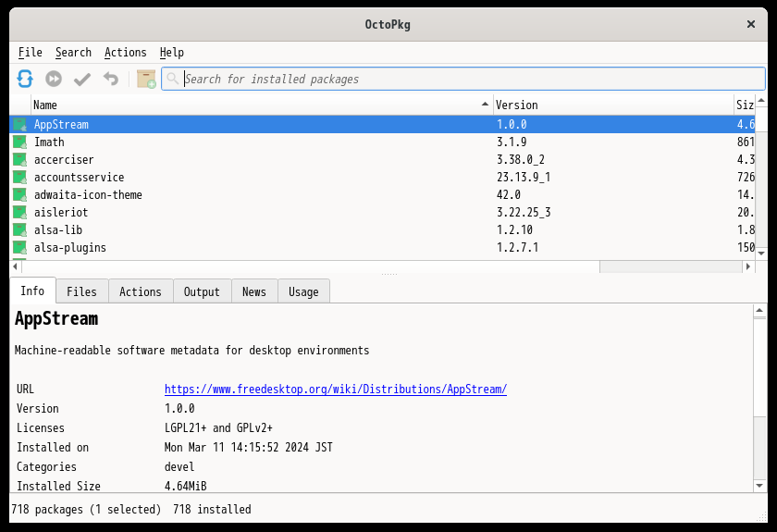Switch to the Files tab

[x=81, y=291]
